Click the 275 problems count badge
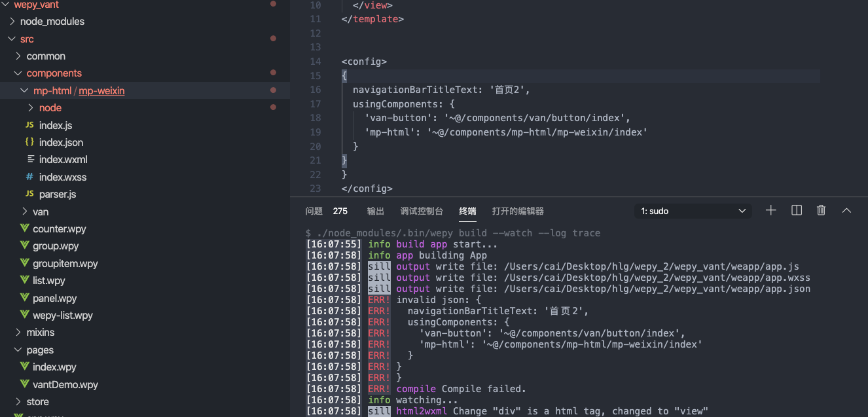The width and height of the screenshot is (868, 417). (340, 211)
